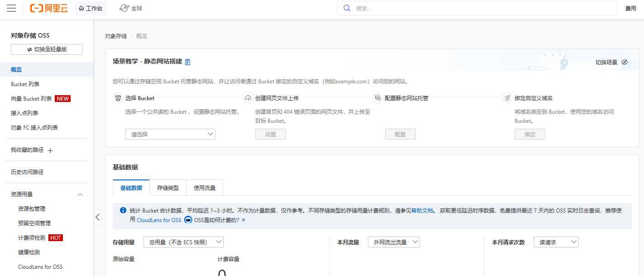This screenshot has height=276, width=644.
Task: Click the search magnifier icon
Action: 347,8
